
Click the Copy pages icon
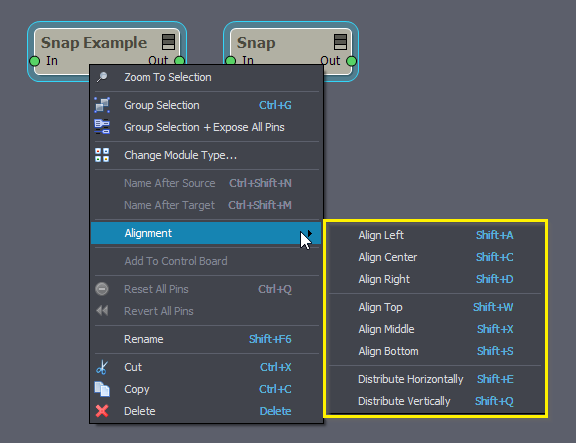(x=102, y=389)
